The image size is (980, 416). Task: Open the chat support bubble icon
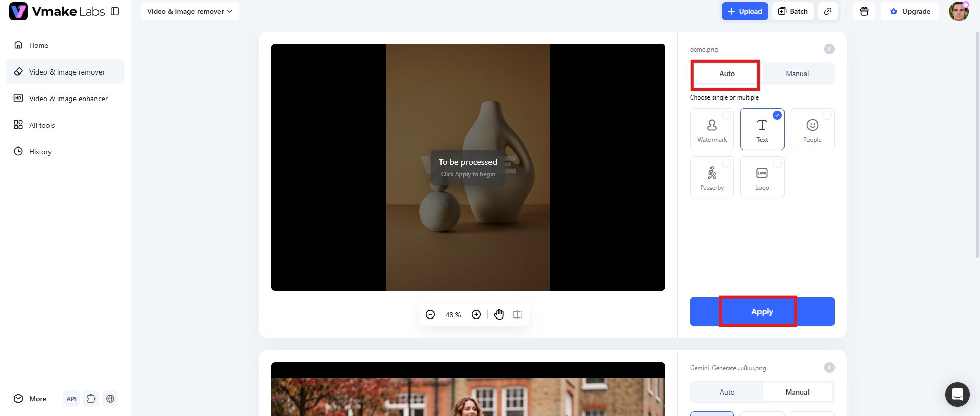(x=957, y=395)
